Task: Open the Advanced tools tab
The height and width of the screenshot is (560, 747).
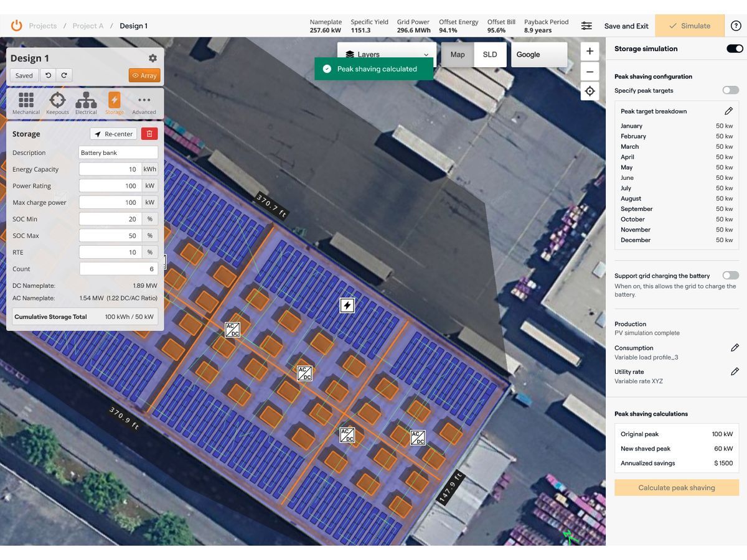Action: (144, 103)
